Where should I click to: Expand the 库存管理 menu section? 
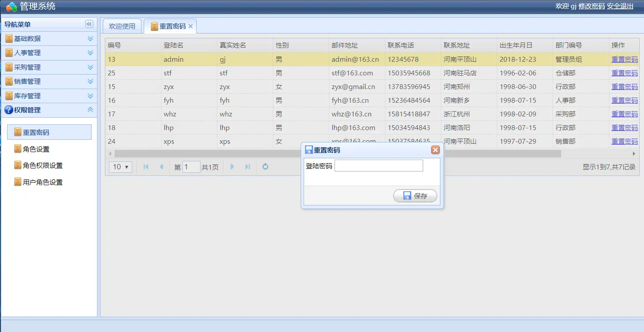tap(90, 96)
